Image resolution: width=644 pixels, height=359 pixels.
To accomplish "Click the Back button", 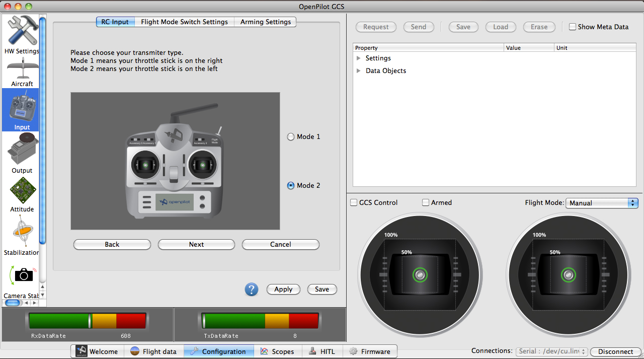I will click(112, 244).
